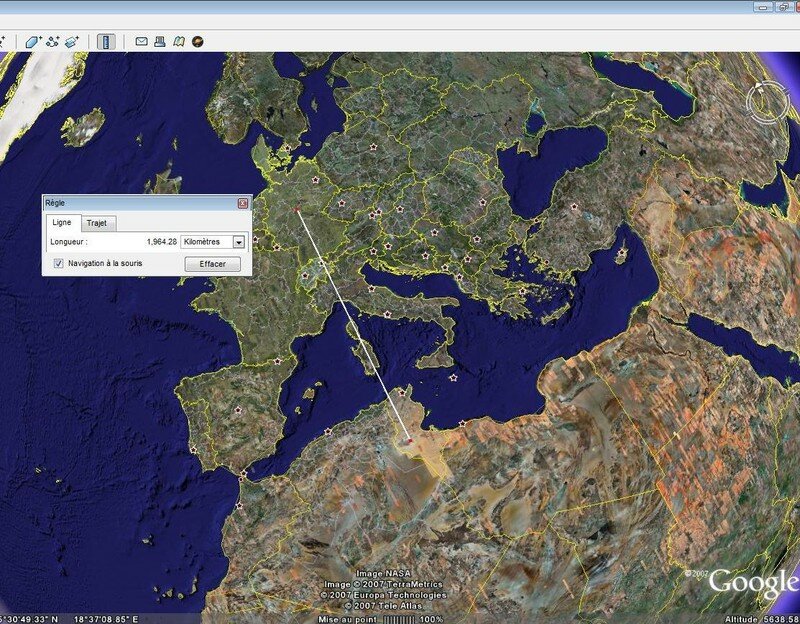Click the 18°37'08.85" E longitude readout
Screen dimensions: 800x624
click(107, 619)
